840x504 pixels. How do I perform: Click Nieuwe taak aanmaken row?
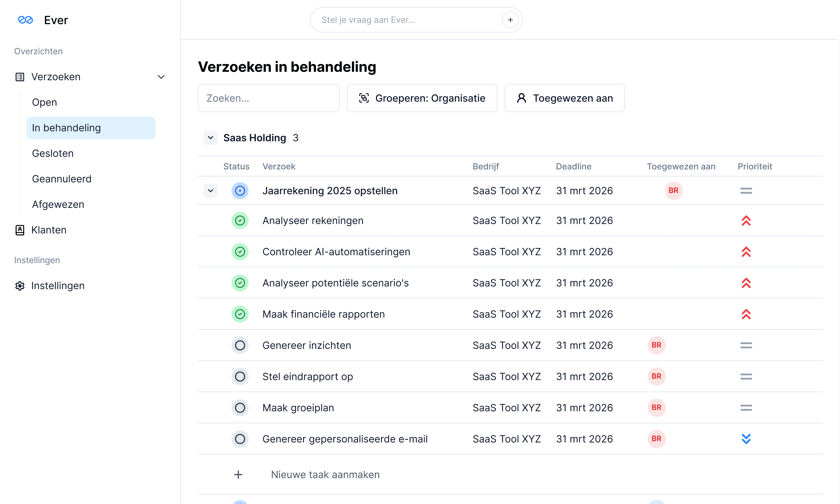[x=325, y=474]
